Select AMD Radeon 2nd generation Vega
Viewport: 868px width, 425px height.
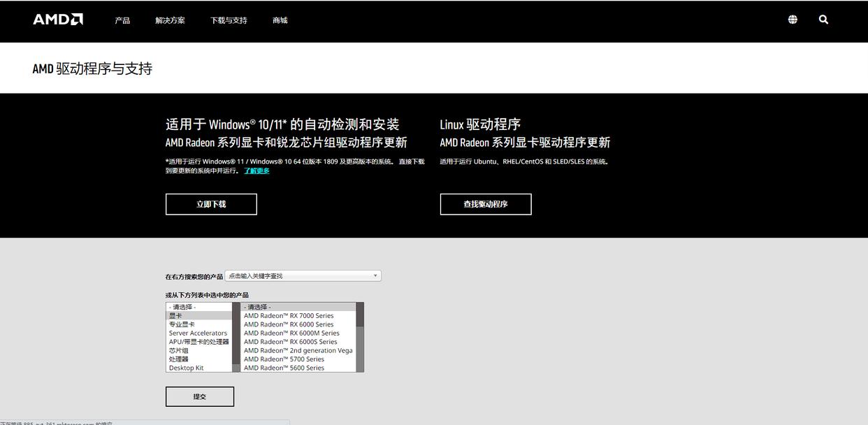click(299, 350)
